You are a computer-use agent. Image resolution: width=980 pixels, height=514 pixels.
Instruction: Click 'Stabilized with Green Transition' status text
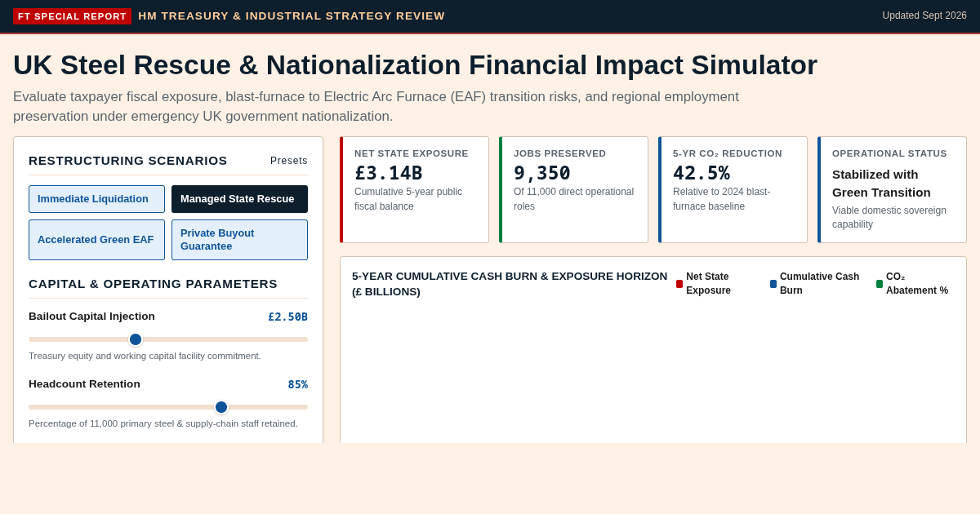point(881,184)
